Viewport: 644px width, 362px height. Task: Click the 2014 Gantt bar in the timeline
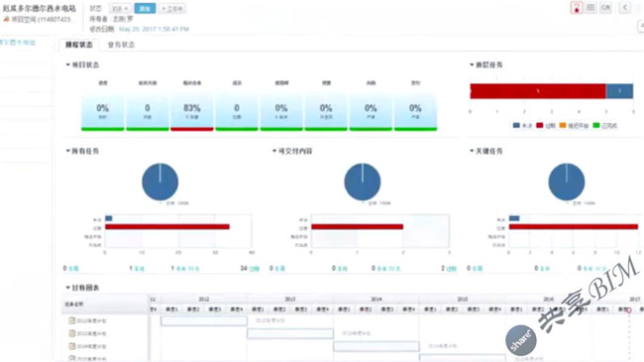pos(376,346)
